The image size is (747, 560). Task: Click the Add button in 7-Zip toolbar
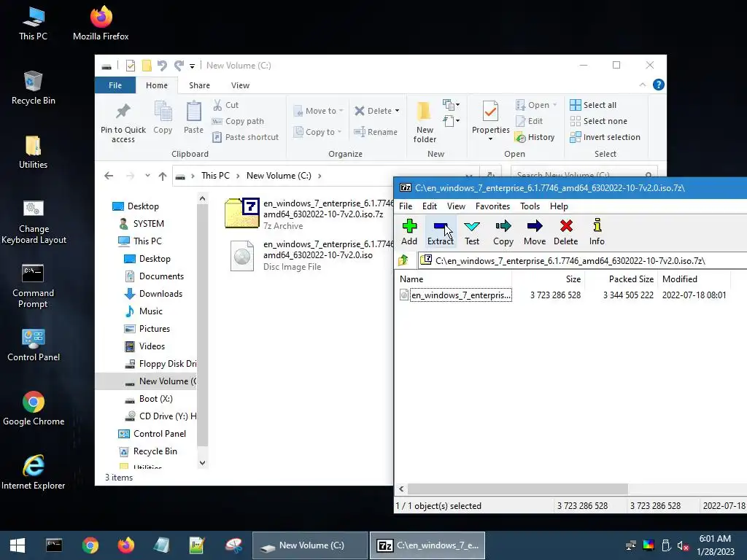409,233
